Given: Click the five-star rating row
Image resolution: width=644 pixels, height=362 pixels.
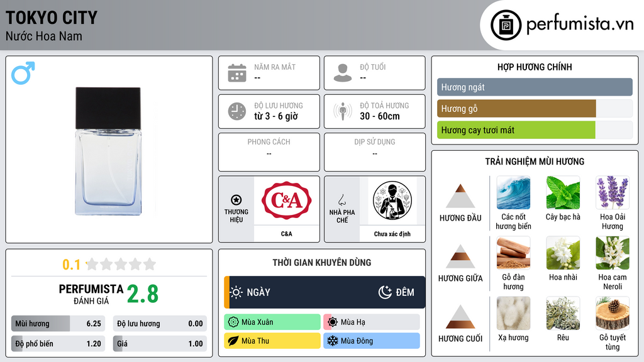Looking at the screenshot, I should tap(121, 265).
